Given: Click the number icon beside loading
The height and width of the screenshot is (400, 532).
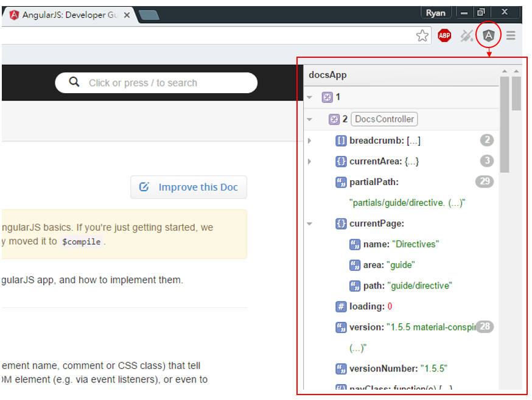Looking at the screenshot, I should coord(341,306).
